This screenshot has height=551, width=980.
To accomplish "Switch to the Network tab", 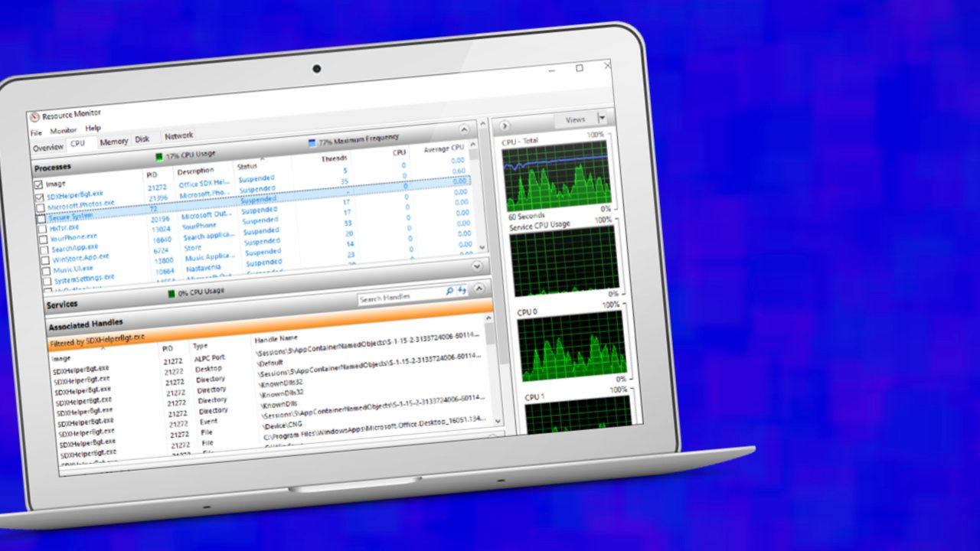I will pyautogui.click(x=179, y=135).
